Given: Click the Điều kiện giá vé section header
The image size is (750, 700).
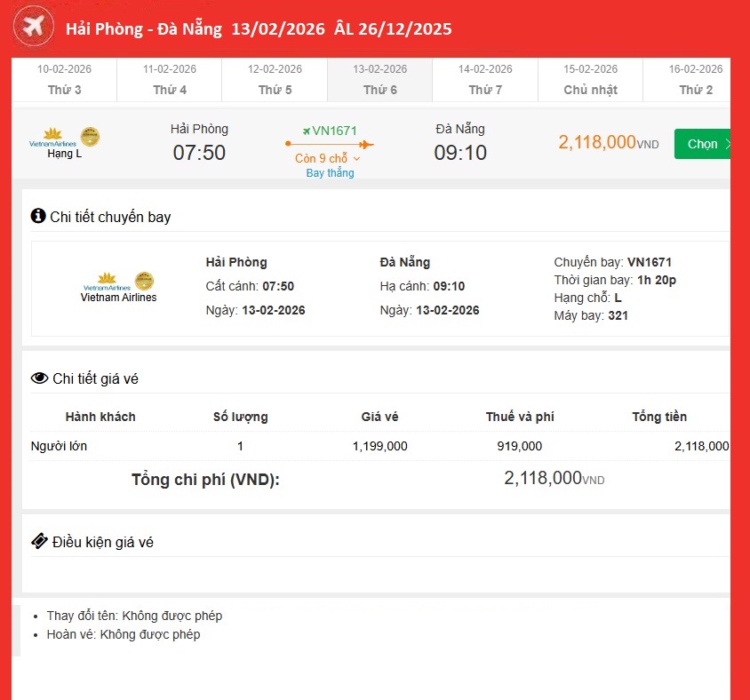Looking at the screenshot, I should click(x=102, y=542).
